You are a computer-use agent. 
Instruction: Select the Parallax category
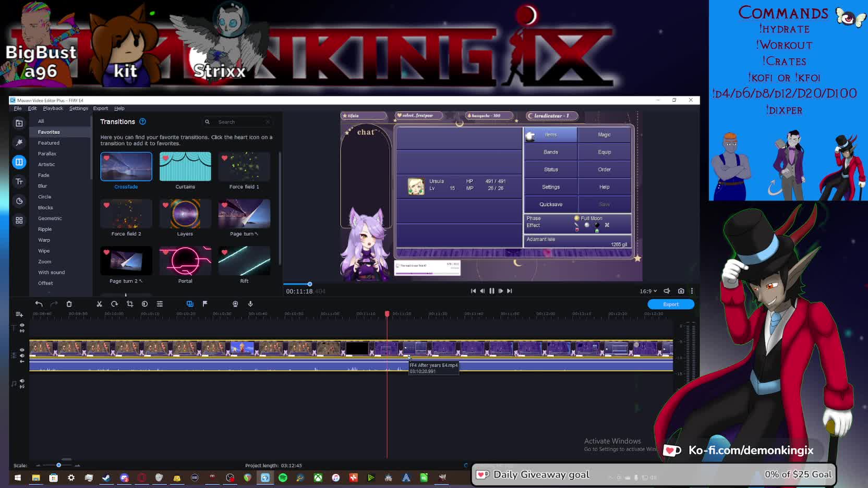[x=47, y=154]
